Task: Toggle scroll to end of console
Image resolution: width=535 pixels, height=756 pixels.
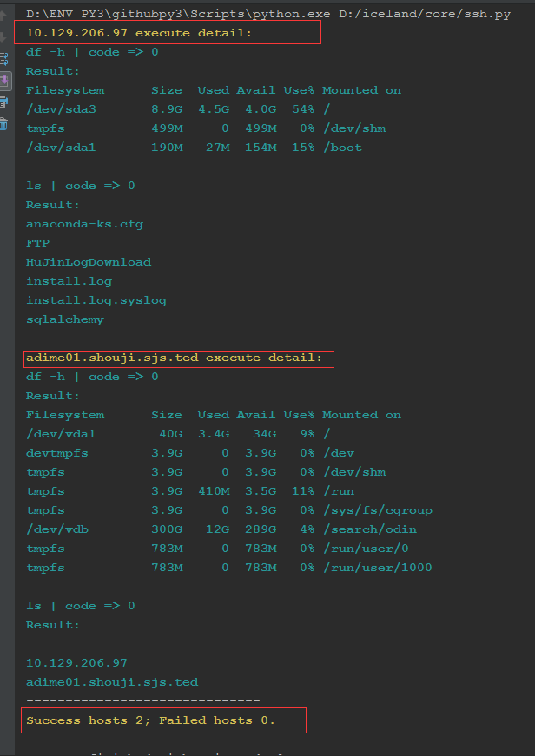Action: pyautogui.click(x=4, y=81)
